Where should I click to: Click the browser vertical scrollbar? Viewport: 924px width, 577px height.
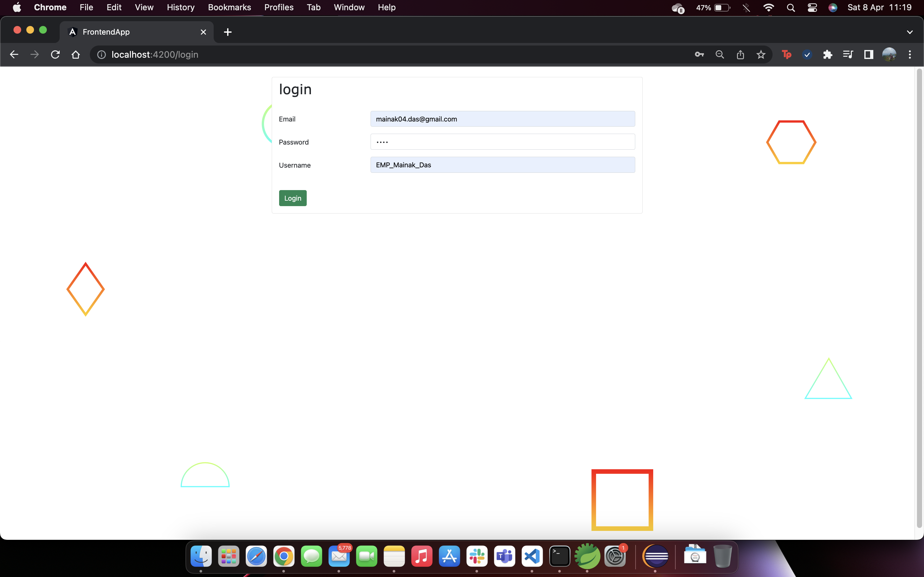click(x=920, y=298)
